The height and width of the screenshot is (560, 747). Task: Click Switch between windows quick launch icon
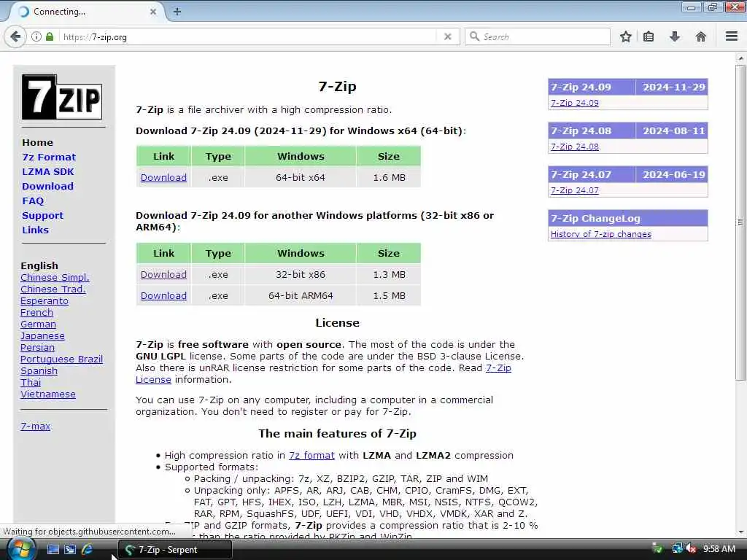pos(70,550)
